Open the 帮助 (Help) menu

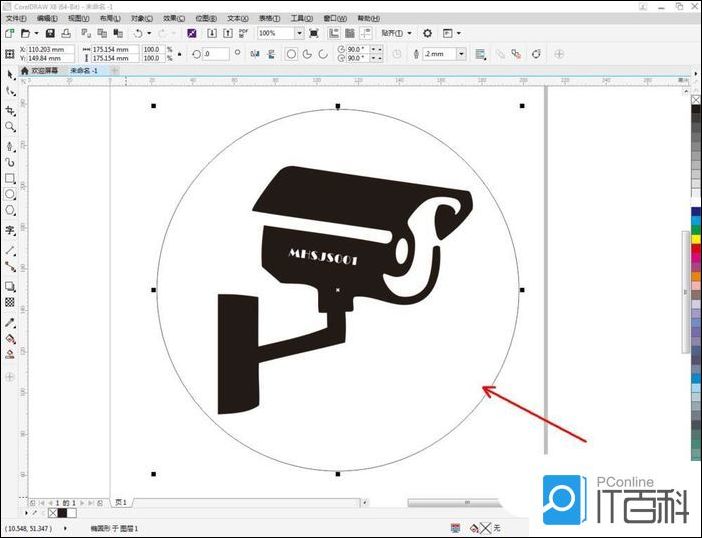pos(369,18)
